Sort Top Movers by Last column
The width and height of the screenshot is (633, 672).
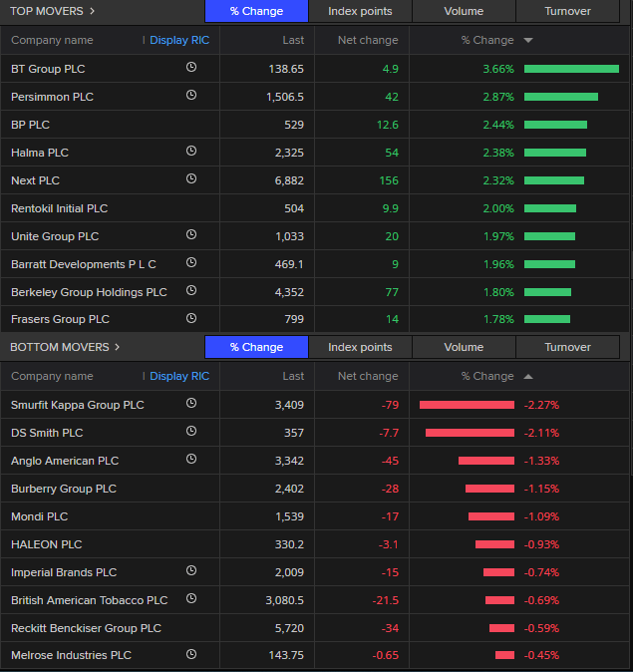click(x=293, y=40)
